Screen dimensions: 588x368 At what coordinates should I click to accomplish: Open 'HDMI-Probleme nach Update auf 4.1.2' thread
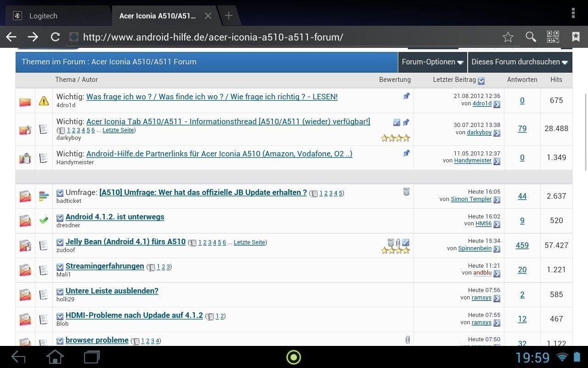pos(134,315)
